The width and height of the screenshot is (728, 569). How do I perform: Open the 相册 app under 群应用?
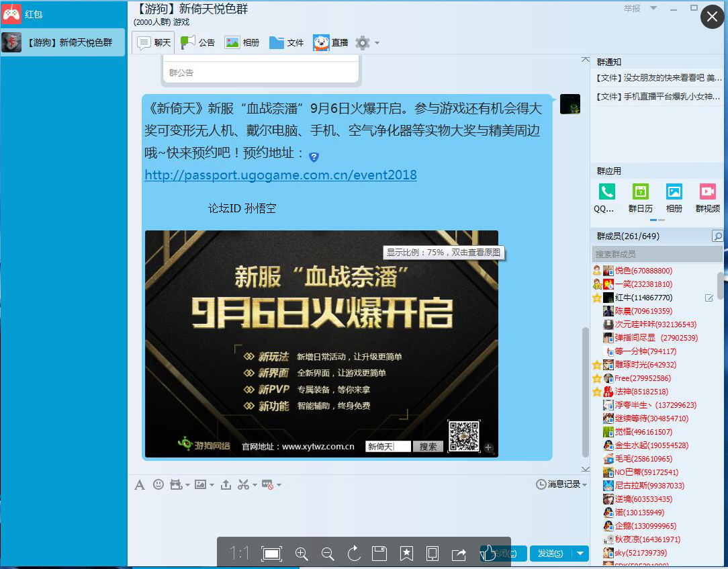674,192
